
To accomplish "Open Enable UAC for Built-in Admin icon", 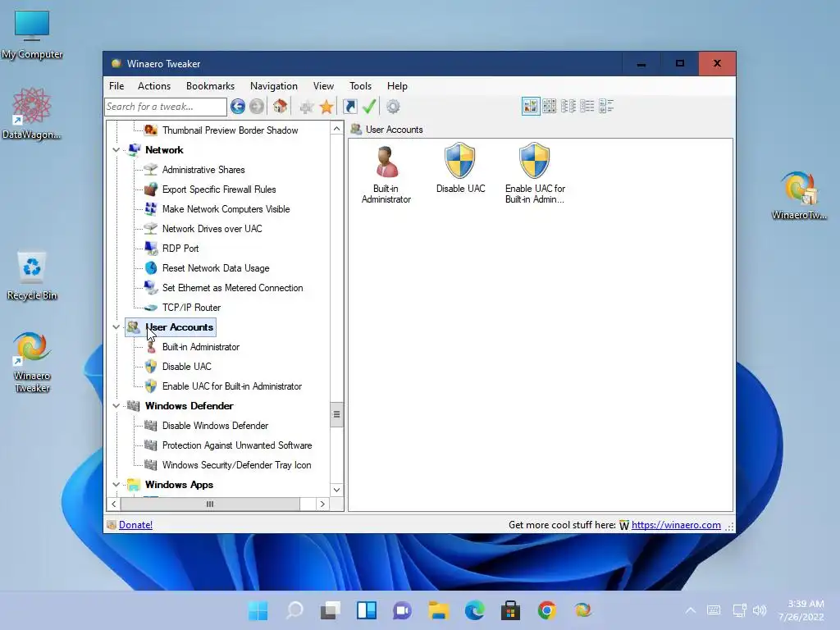I will coord(535,173).
